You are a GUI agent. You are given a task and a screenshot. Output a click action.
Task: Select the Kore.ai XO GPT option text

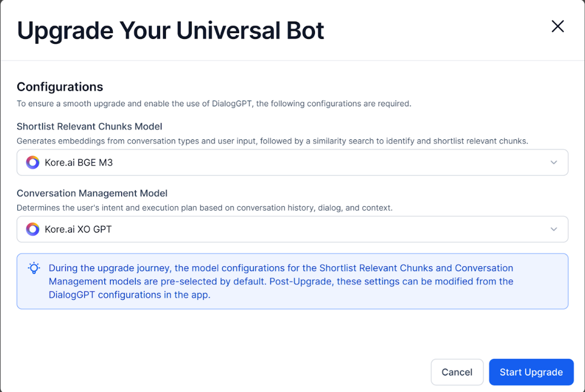click(78, 229)
